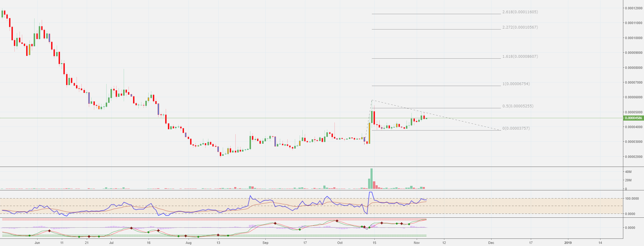Click the 2019 label on time axis
Screen dimensions: 644x246
[568, 243]
